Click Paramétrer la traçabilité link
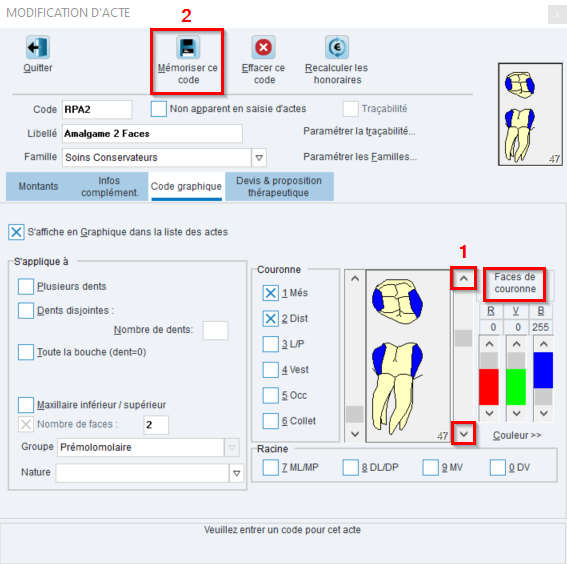The width and height of the screenshot is (567, 564). (359, 131)
